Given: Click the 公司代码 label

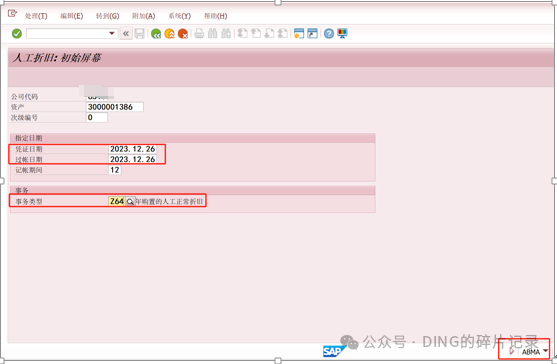Looking at the screenshot, I should 24,97.
